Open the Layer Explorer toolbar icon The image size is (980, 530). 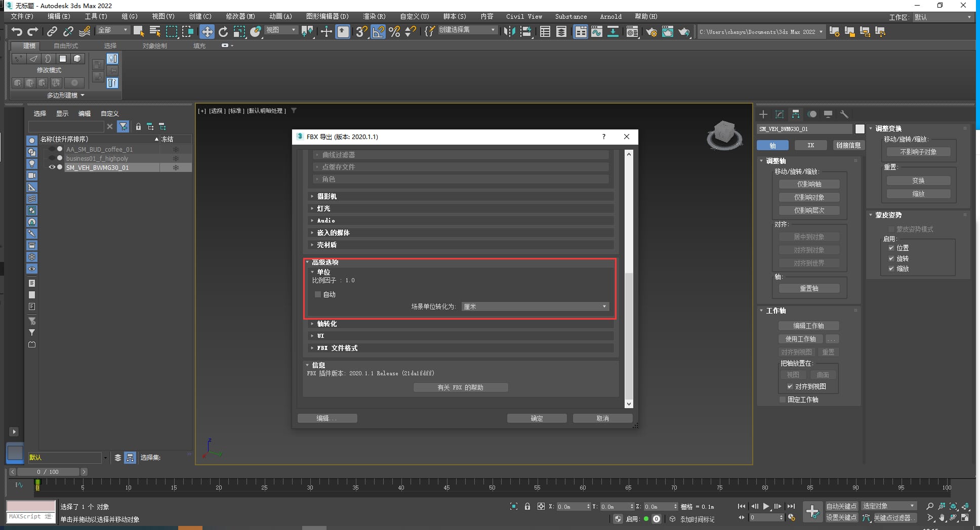(561, 32)
